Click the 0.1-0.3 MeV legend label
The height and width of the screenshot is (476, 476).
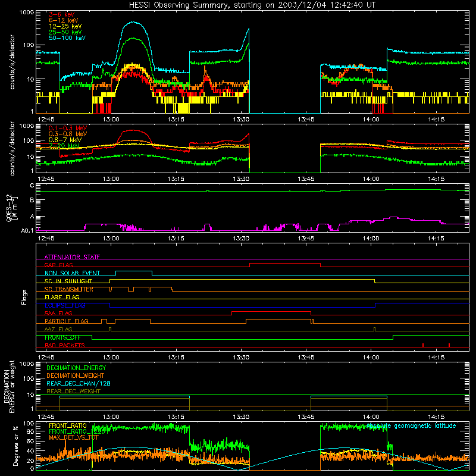[x=68, y=128]
